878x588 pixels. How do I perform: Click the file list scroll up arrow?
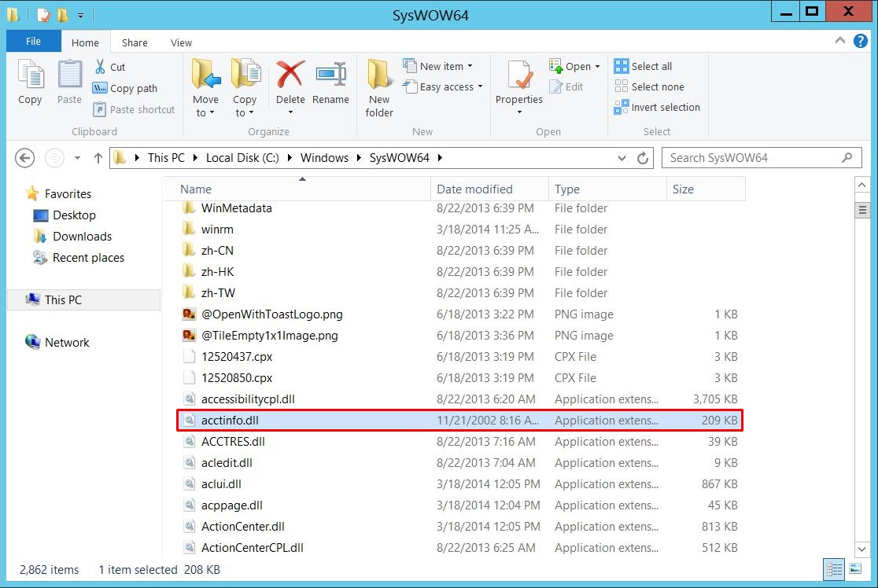861,185
